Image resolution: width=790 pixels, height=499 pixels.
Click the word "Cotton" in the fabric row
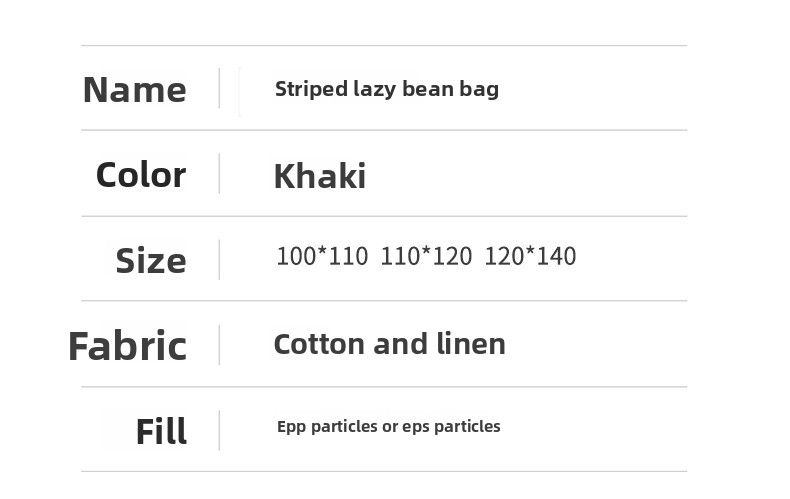[x=319, y=344]
